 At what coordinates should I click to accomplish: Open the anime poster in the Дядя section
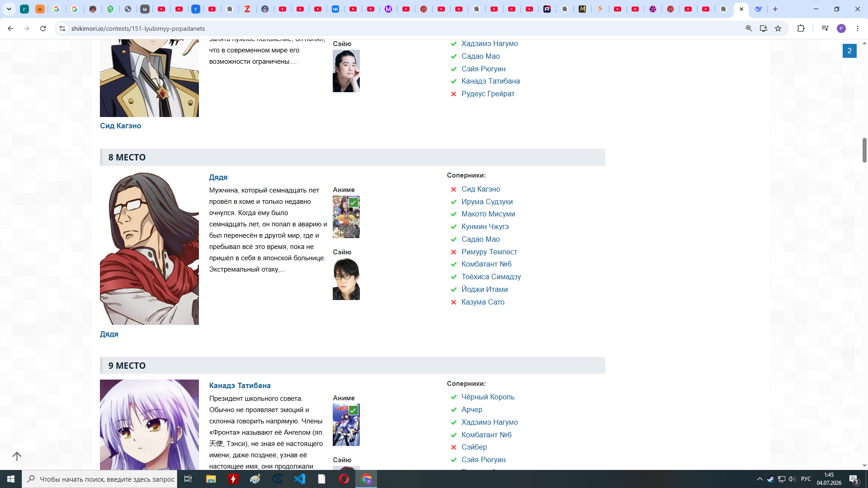click(x=346, y=217)
